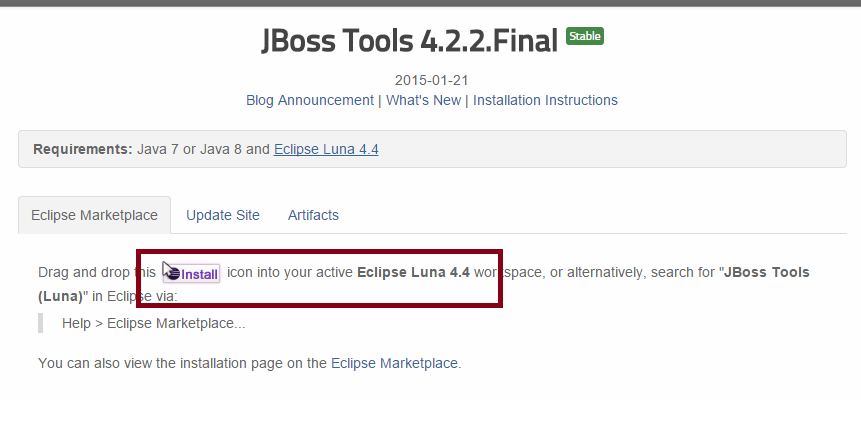
Task: Open the Blog Announcement link
Action: tap(309, 100)
